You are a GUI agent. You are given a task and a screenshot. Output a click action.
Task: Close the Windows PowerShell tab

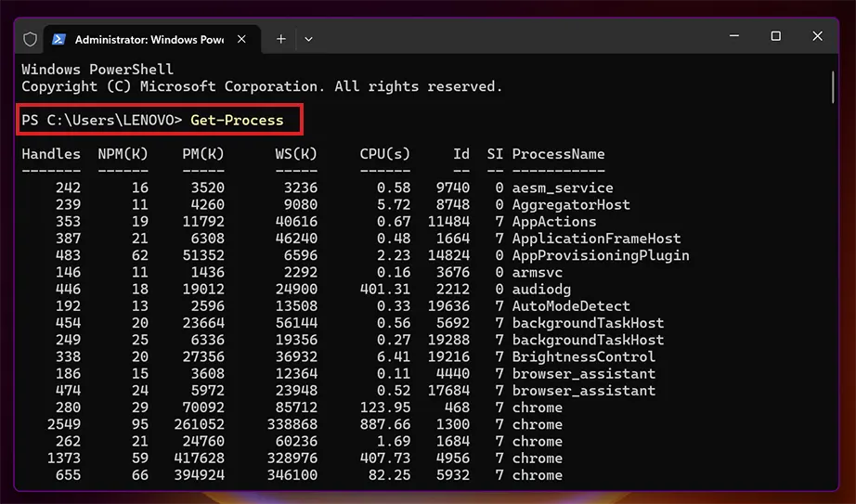click(241, 39)
